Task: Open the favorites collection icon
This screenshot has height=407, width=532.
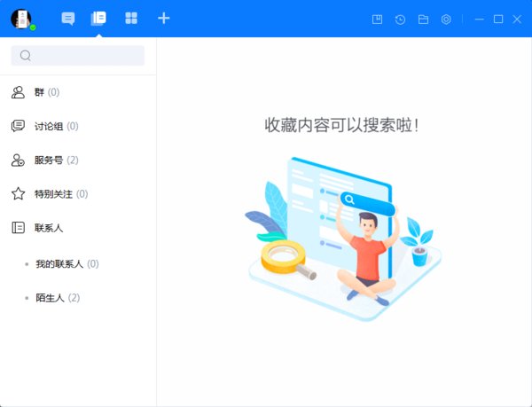Action: coord(378,20)
